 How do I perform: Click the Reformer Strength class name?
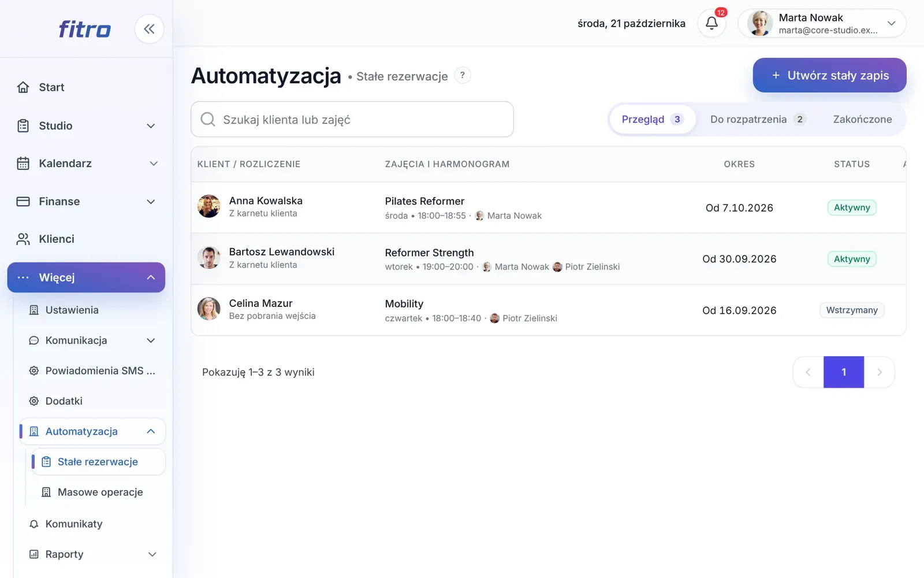(x=429, y=253)
